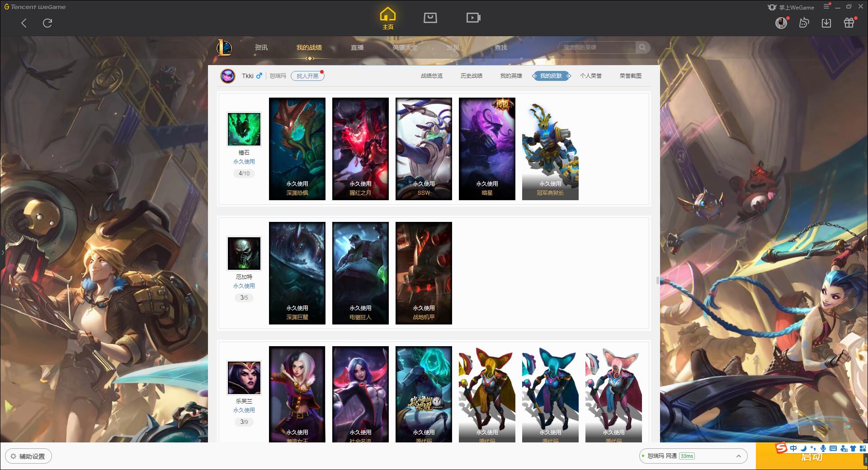This screenshot has height=470, width=868.
Task: Open the SSW Thresh skin card
Action: click(424, 149)
